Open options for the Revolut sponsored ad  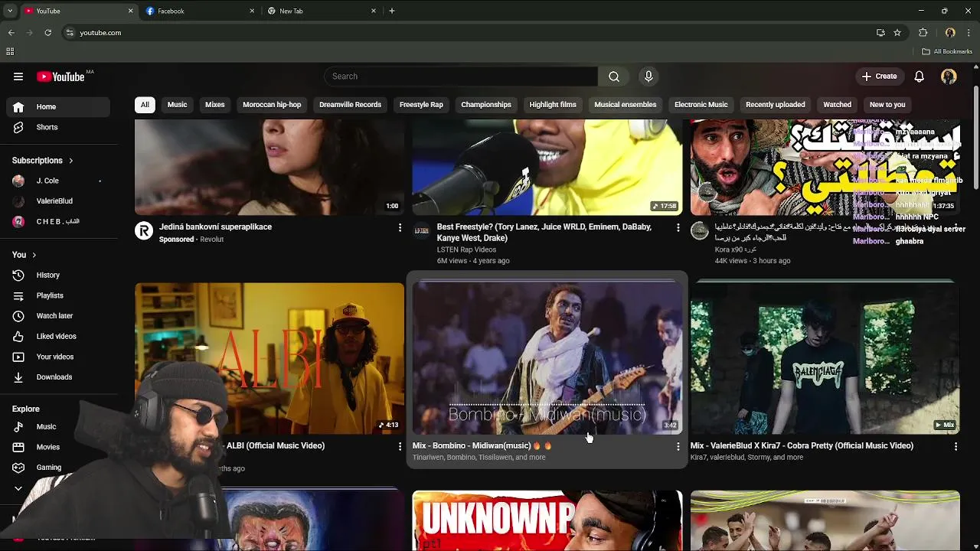click(400, 227)
